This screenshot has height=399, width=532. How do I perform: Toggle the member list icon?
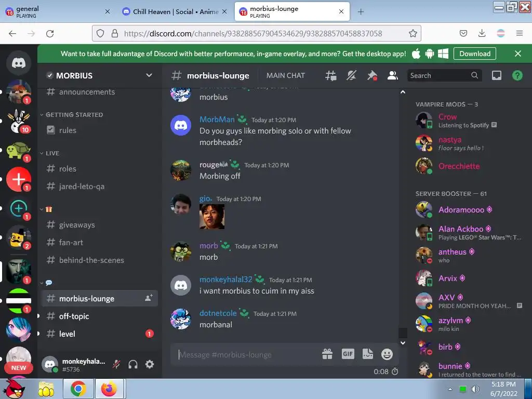pyautogui.click(x=393, y=75)
